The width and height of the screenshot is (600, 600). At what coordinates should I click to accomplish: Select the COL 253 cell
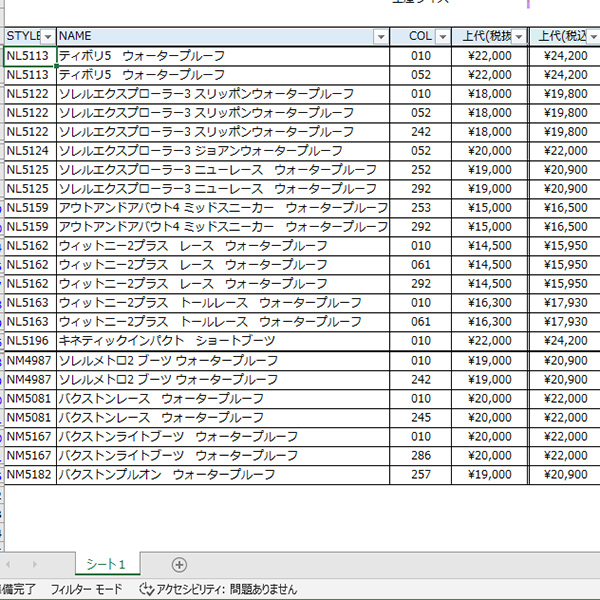(421, 208)
